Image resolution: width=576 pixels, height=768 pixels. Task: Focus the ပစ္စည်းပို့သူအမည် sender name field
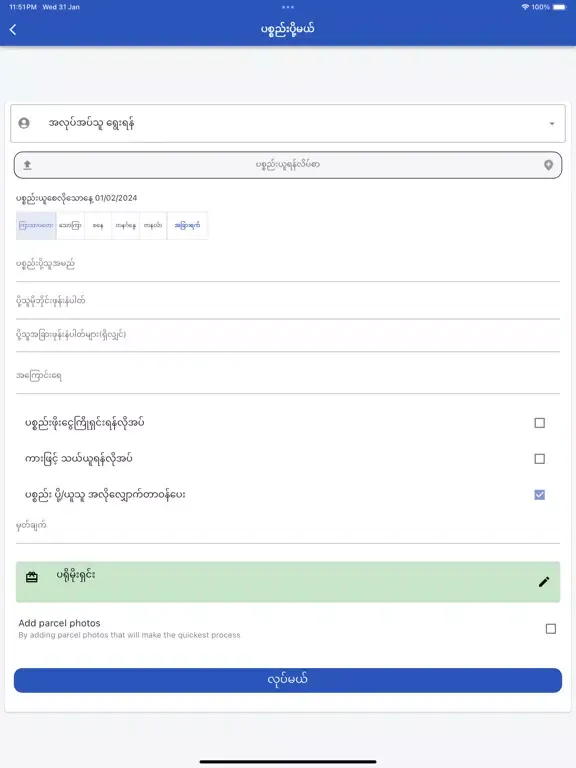(288, 265)
